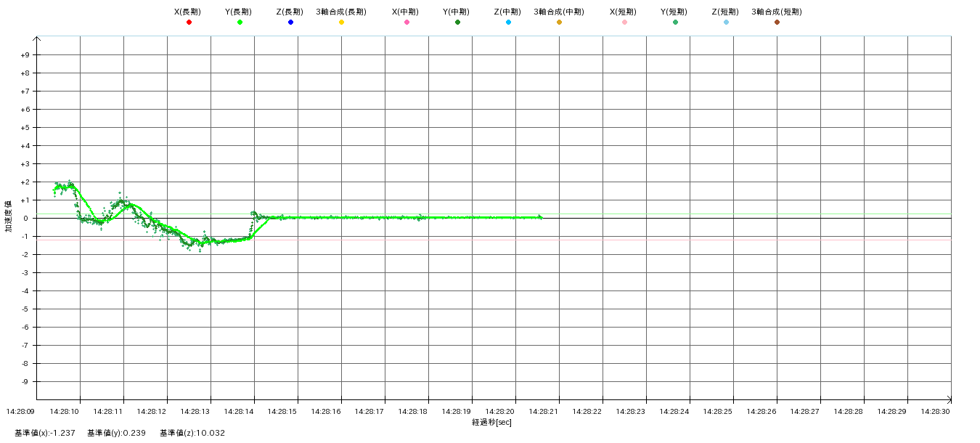Click the 経過秒[sec] x-axis title
The height and width of the screenshot is (443, 980).
[491, 423]
